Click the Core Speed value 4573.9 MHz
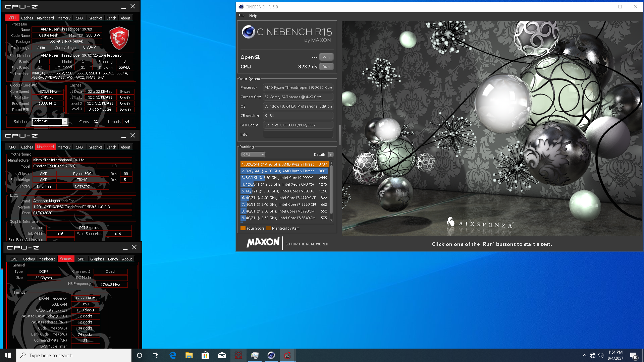Image resolution: width=644 pixels, height=362 pixels. pos(47,92)
